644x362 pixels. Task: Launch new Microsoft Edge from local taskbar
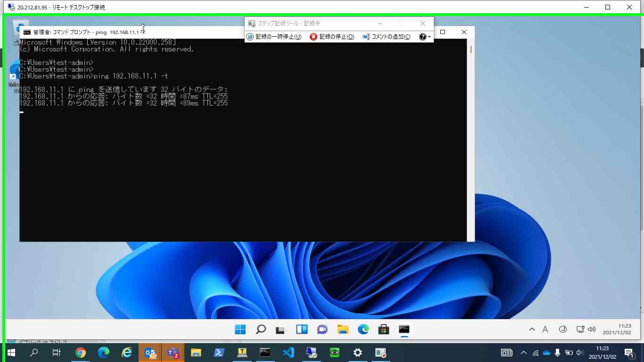104,353
